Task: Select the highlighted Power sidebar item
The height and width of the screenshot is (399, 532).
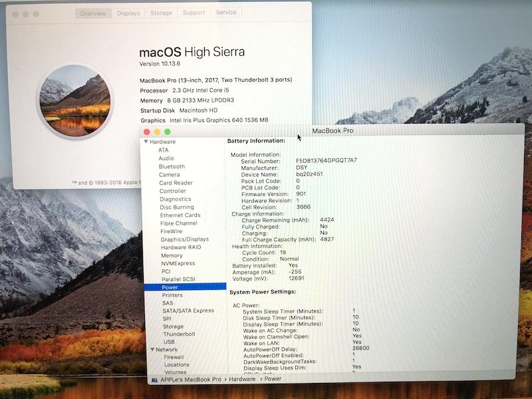Action: (170, 287)
